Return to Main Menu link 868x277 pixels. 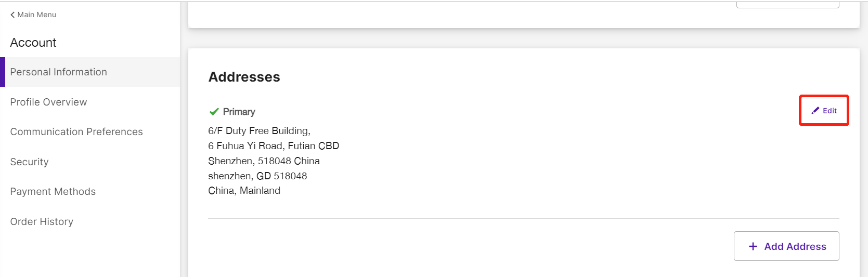33,15
